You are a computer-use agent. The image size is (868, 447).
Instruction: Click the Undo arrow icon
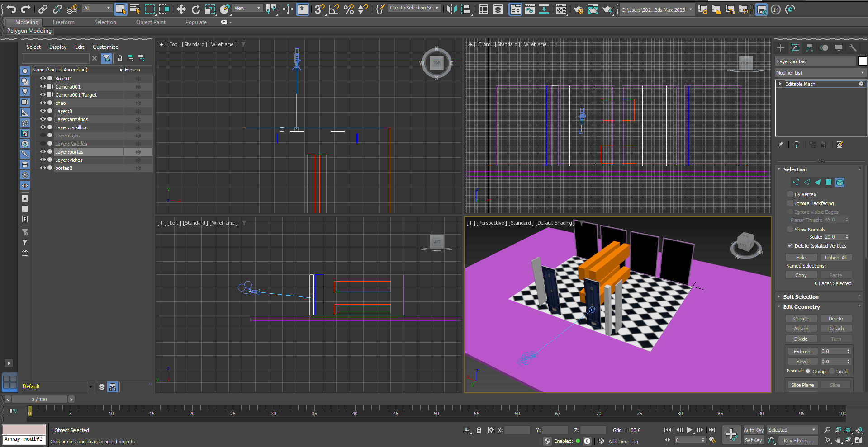[11, 9]
